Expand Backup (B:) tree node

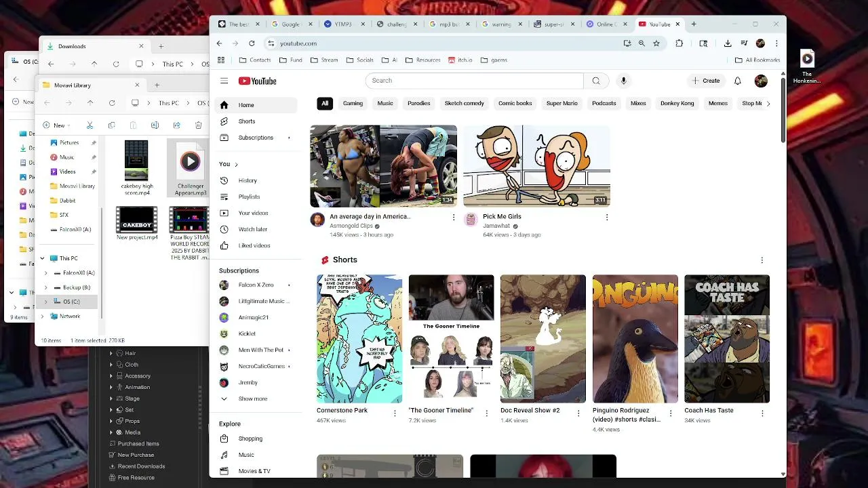click(46, 287)
